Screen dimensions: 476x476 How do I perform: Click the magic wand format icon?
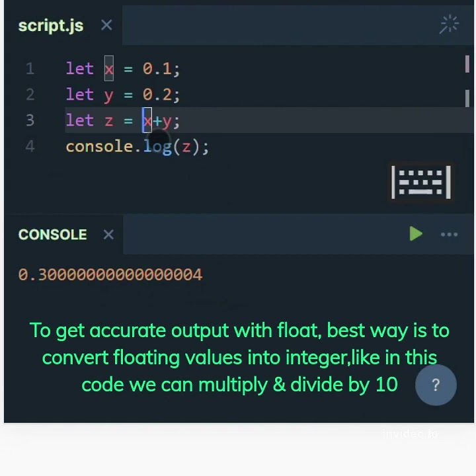pyautogui.click(x=449, y=24)
